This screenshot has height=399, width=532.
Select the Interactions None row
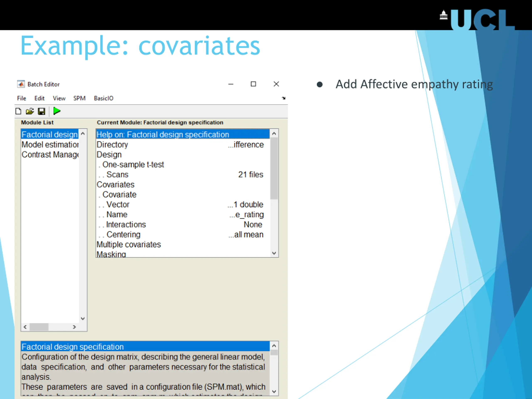click(x=183, y=224)
